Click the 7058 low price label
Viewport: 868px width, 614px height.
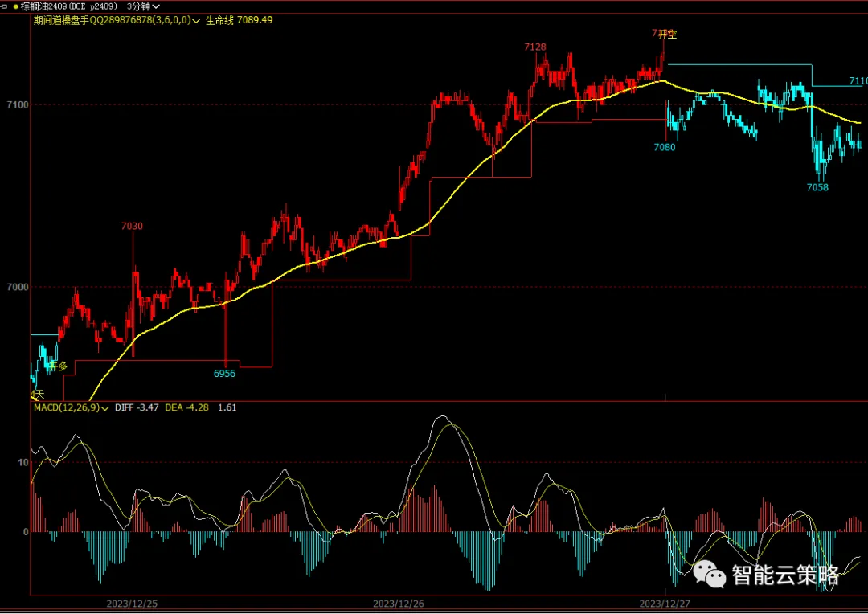(x=817, y=187)
